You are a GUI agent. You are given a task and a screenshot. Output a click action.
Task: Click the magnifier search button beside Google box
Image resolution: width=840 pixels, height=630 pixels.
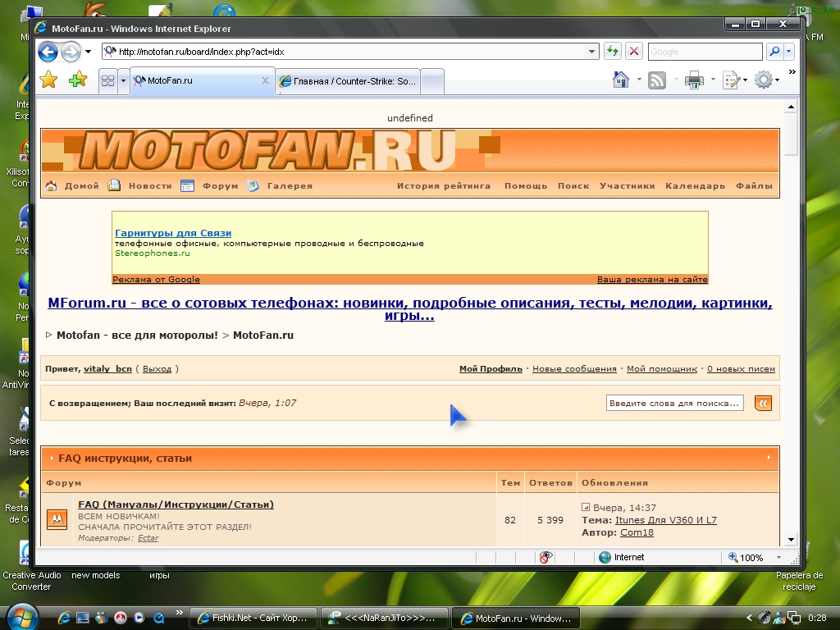tap(774, 52)
